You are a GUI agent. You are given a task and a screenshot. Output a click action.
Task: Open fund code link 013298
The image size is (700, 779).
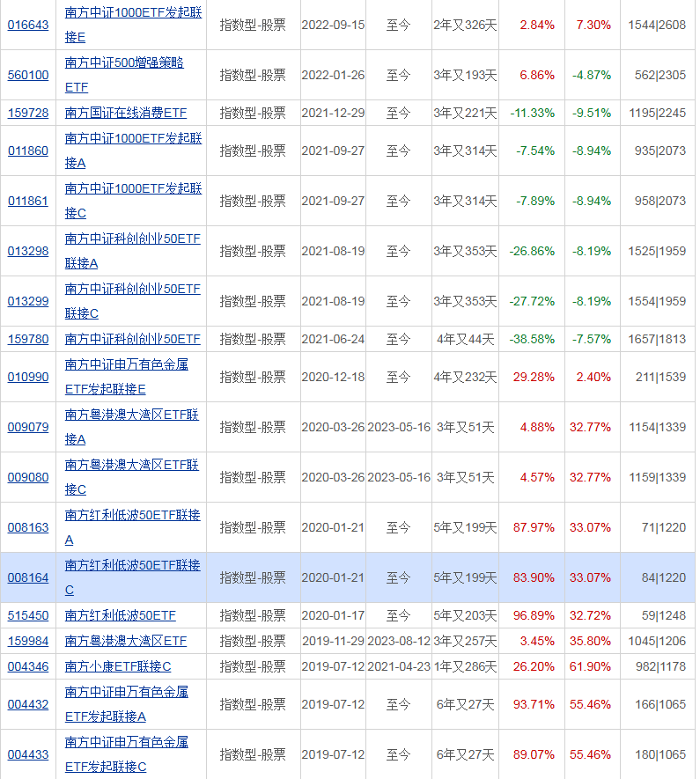pyautogui.click(x=28, y=251)
